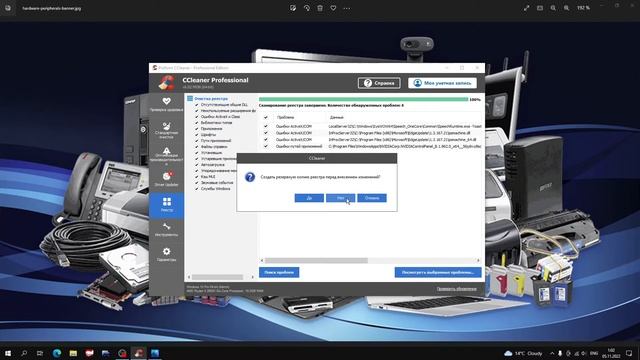The height and width of the screenshot is (360, 640).
Task: Open taskbar Search
Action: [24, 353]
